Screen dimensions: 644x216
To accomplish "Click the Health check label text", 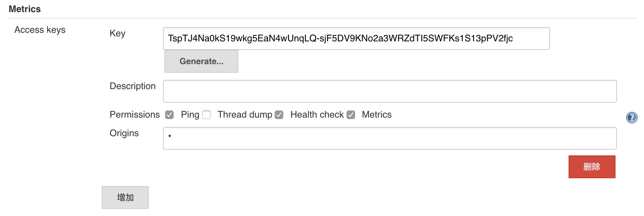I will (317, 114).
